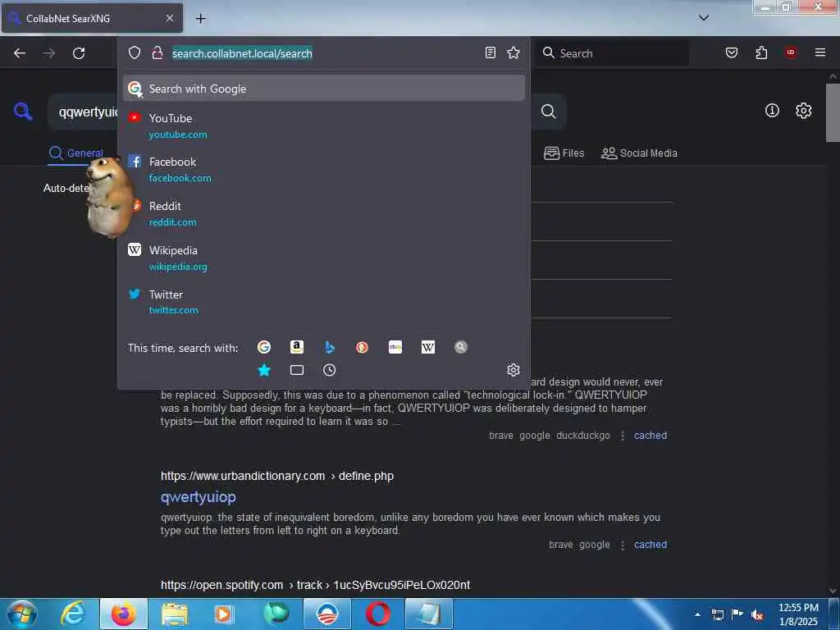Open Firefox application hamburger menu

click(x=819, y=52)
